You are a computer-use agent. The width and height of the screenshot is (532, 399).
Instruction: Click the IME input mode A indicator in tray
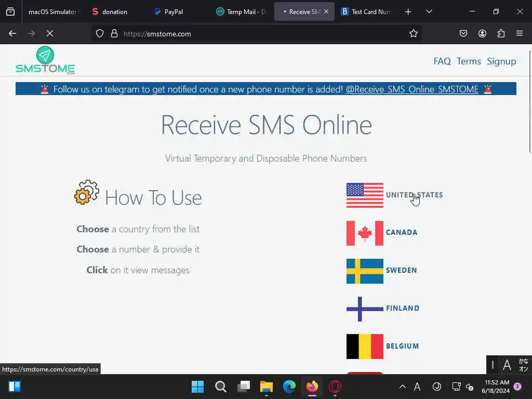tap(417, 387)
